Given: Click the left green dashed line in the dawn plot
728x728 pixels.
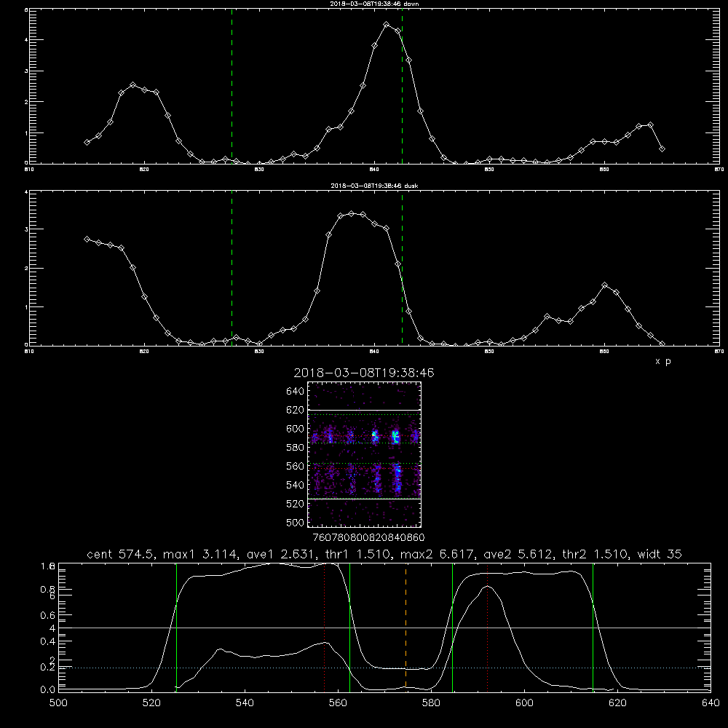Looking at the screenshot, I should 232,87.
